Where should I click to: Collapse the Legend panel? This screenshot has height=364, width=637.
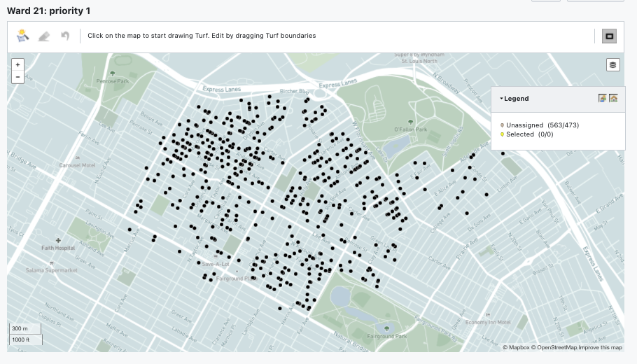pos(502,99)
